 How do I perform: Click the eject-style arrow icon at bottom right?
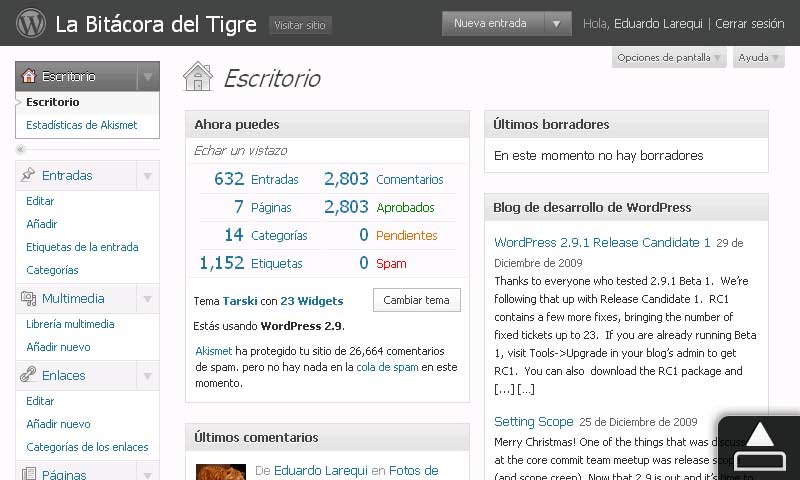[x=760, y=446]
